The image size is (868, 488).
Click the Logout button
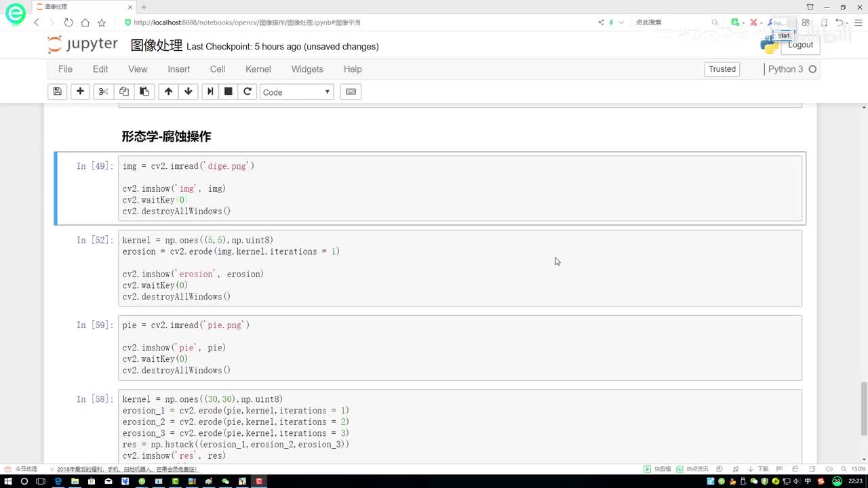tap(800, 45)
